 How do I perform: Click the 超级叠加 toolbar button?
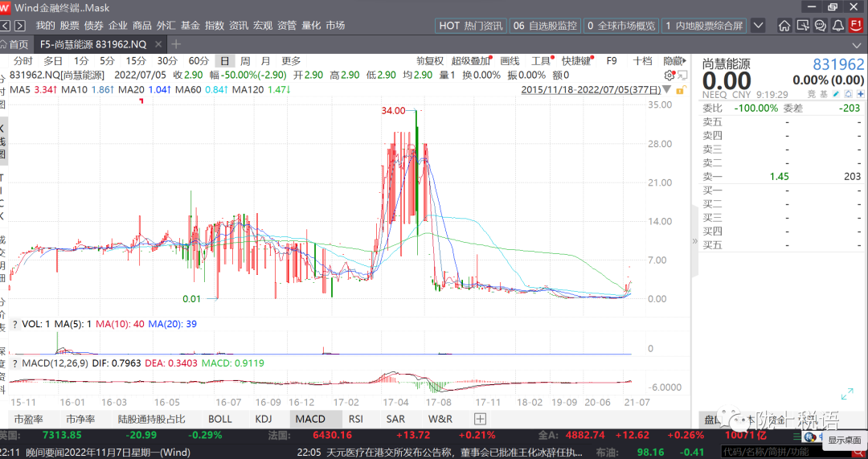point(471,61)
